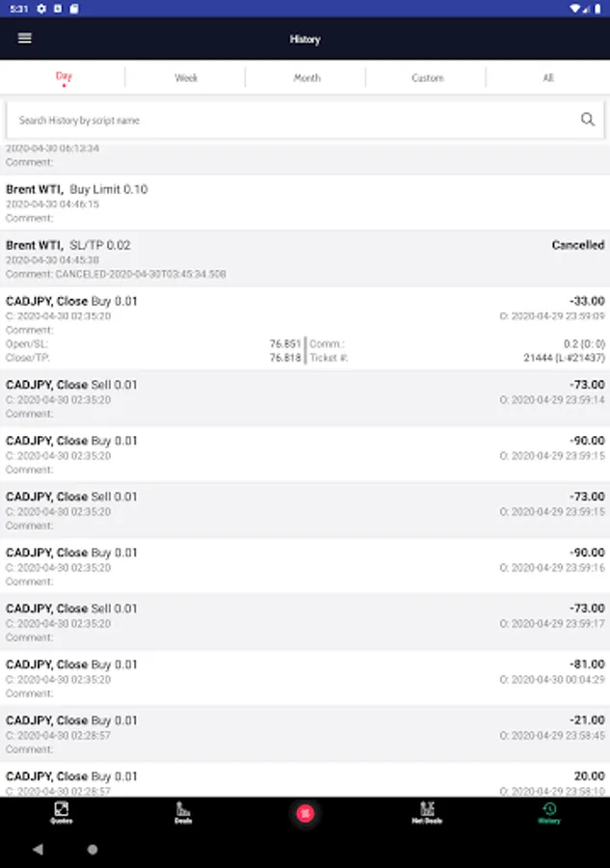Screen dimensions: 610x868
Task: Go to the Deals icon
Action: [x=183, y=813]
